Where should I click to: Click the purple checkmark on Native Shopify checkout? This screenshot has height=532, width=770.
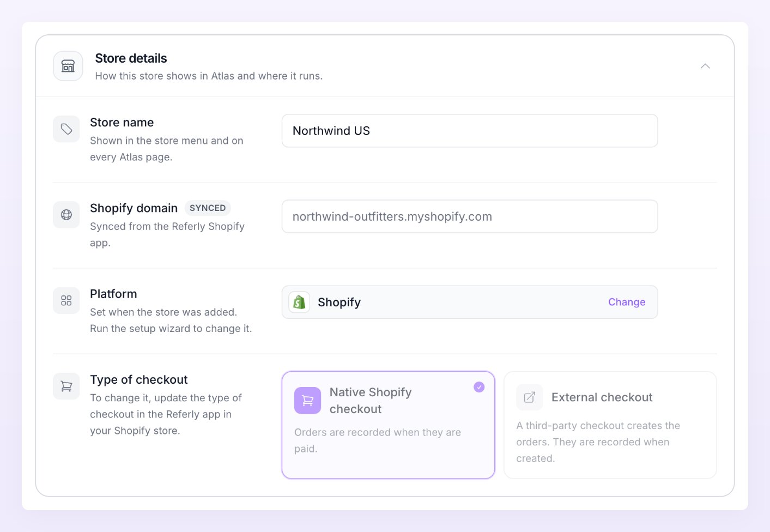(479, 387)
